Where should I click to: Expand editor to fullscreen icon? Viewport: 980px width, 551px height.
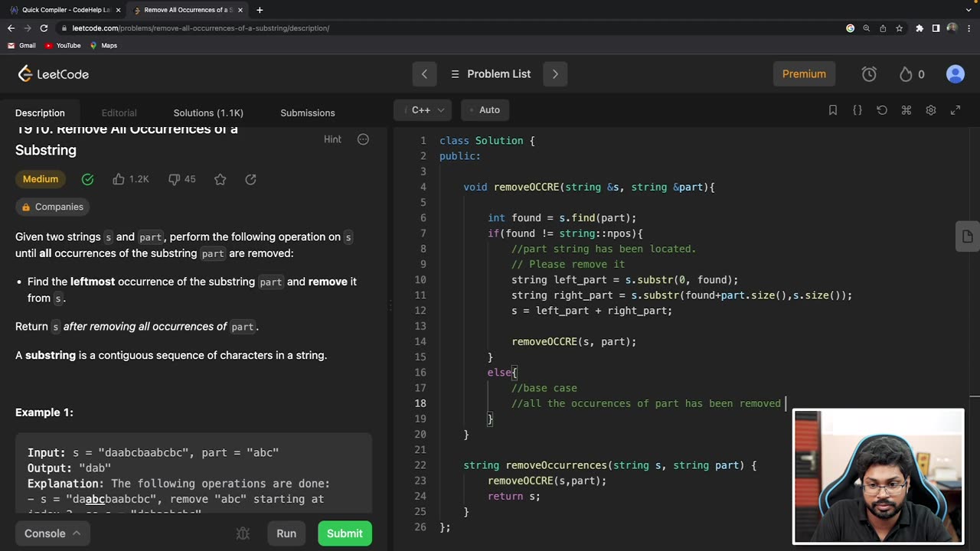(x=955, y=110)
